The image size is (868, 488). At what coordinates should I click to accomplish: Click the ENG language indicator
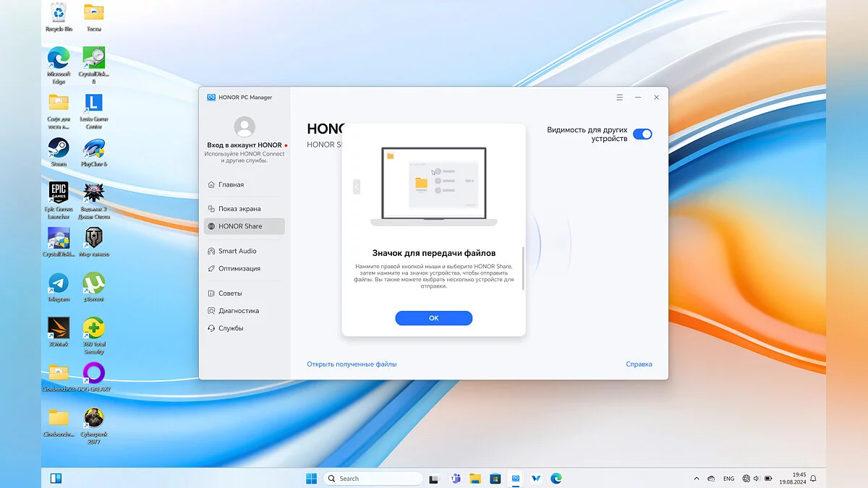728,479
